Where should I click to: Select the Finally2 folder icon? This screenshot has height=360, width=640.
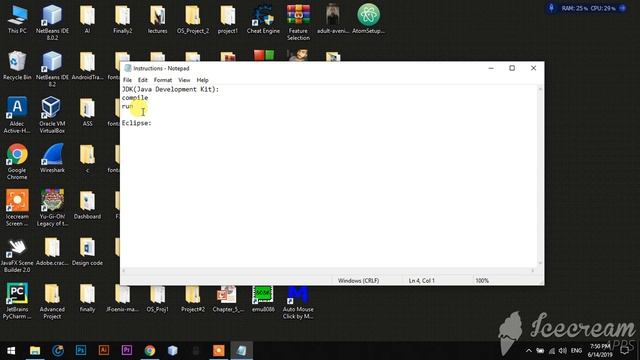tap(122, 19)
